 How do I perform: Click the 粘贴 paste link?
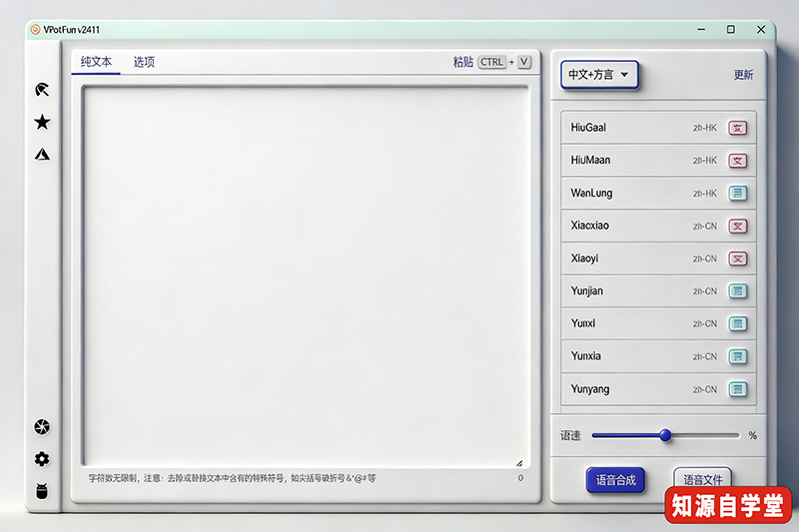click(463, 62)
